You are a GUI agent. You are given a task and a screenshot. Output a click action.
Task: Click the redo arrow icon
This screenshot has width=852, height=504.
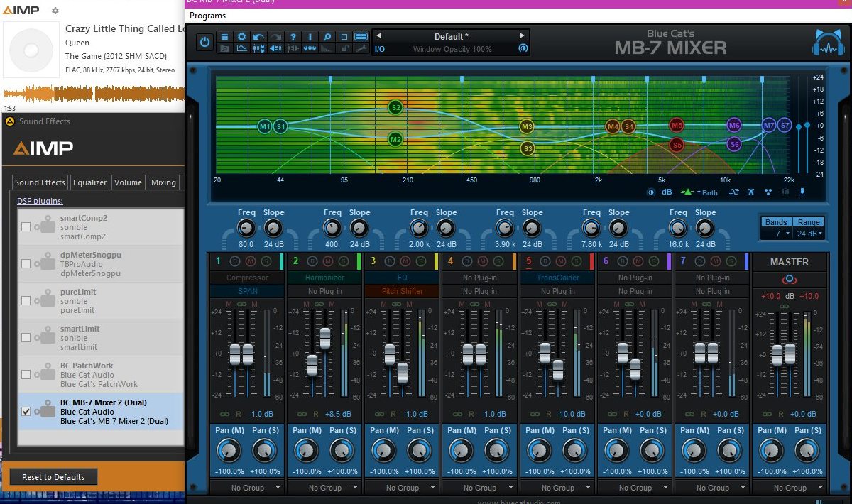click(x=275, y=37)
